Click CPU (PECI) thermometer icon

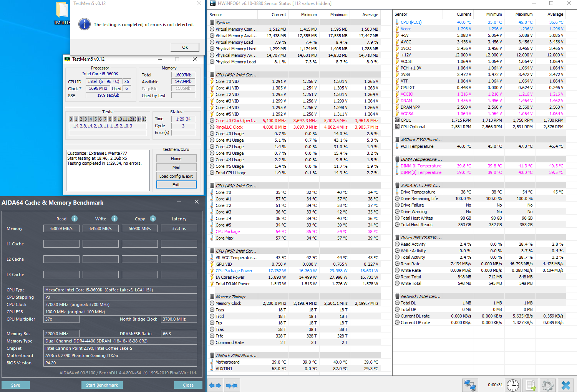[397, 22]
